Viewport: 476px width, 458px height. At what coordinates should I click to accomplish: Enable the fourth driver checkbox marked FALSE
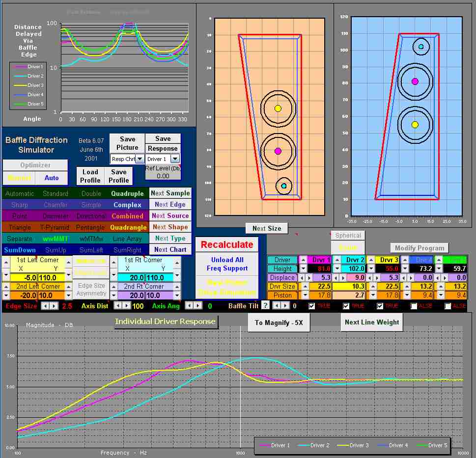[x=414, y=306]
